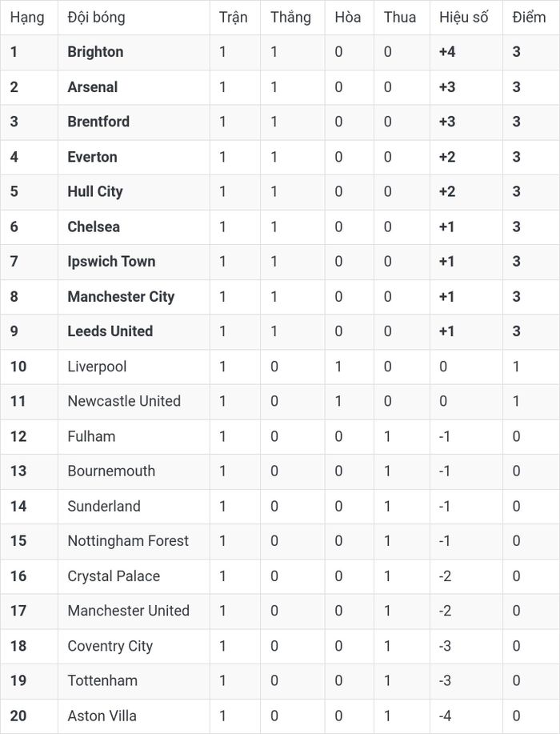This screenshot has height=734, width=560.
Task: Click the Nottingham Forest team name
Action: (128, 541)
